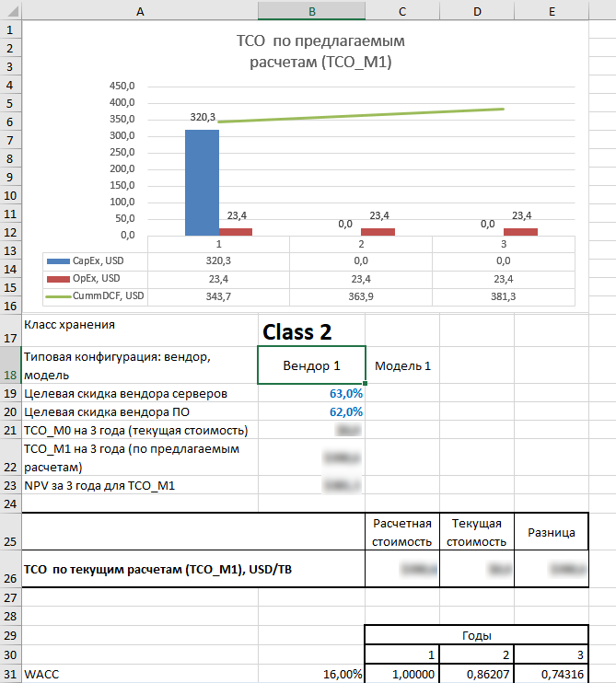
Task: Select column A header
Action: [140, 11]
